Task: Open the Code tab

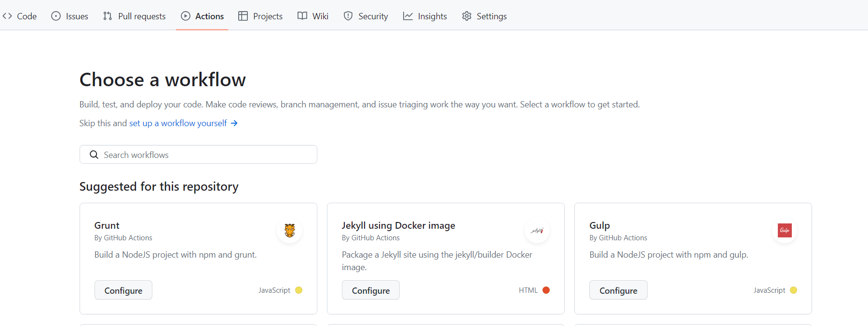Action: click(20, 16)
